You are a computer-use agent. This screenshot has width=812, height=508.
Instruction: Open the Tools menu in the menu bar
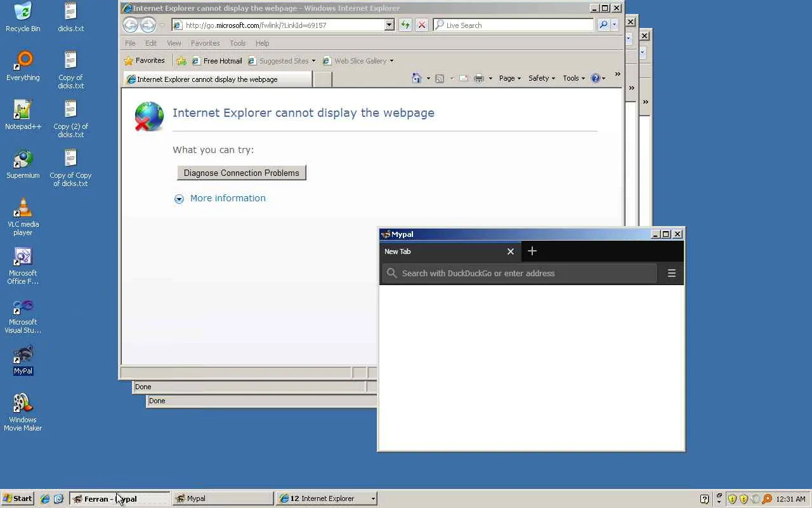coord(237,43)
